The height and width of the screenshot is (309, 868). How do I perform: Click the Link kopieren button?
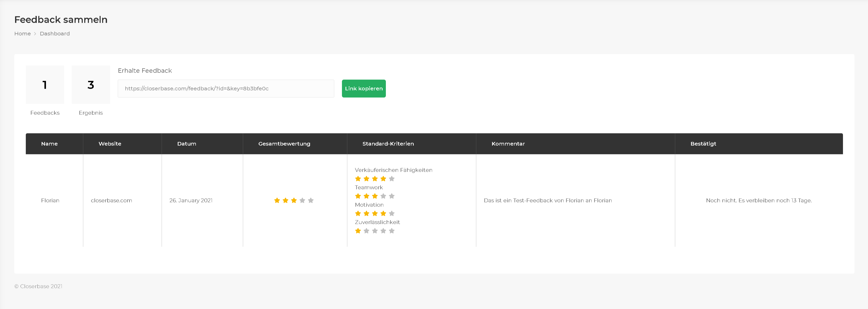pos(364,88)
